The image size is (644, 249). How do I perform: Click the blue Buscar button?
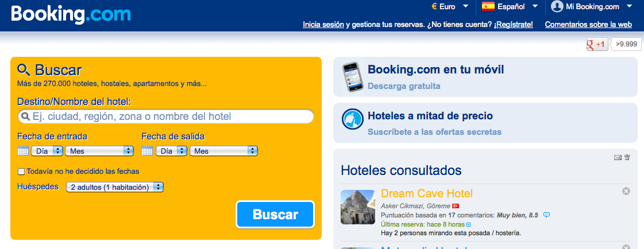click(x=275, y=214)
